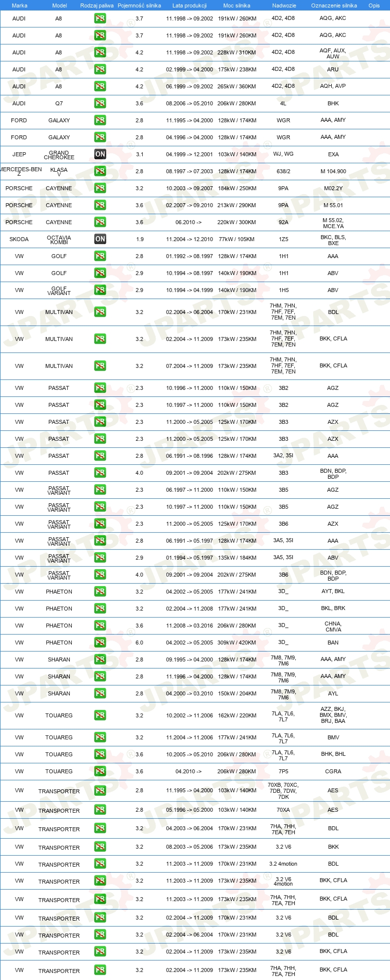The image size is (390, 980).
Task: Select the SKODA brand cell
Action: pyautogui.click(x=19, y=239)
